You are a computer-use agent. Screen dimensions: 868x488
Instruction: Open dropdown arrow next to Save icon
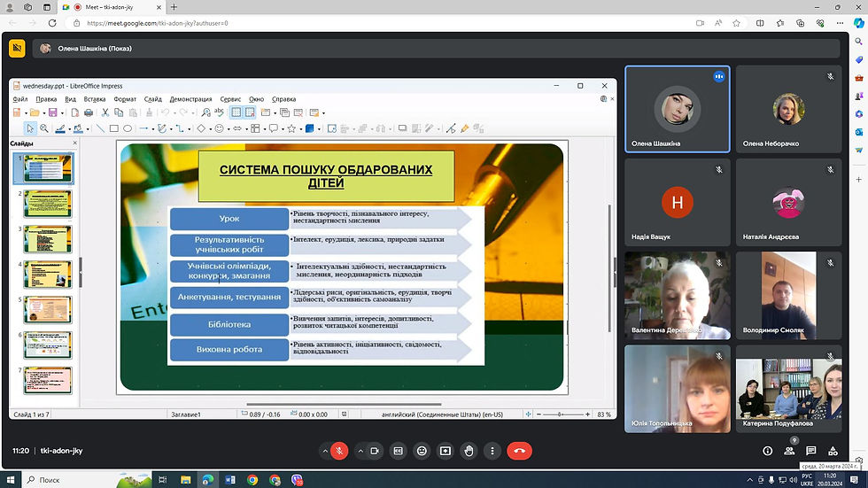coord(62,112)
